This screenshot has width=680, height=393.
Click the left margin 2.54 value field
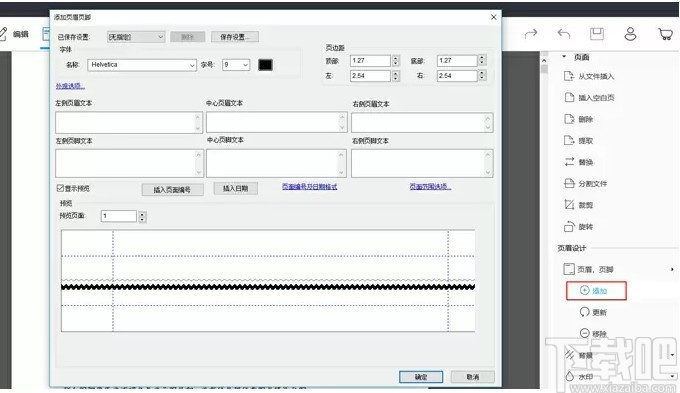pyautogui.click(x=370, y=76)
